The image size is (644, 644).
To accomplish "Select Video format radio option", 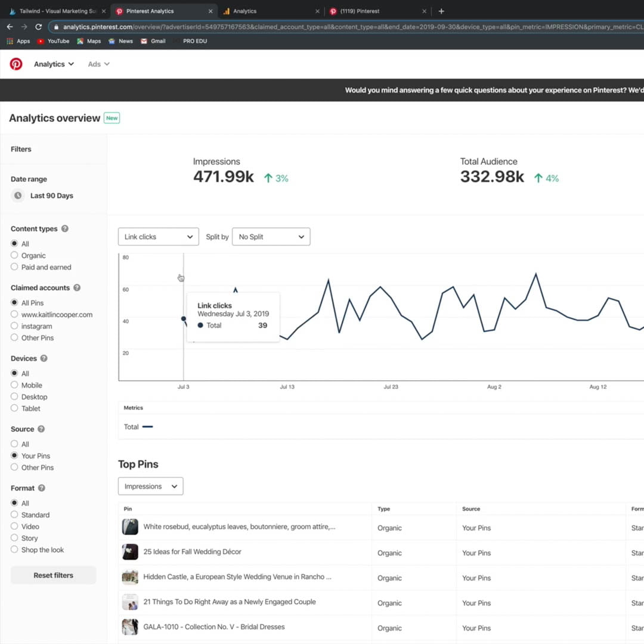I will pos(14,527).
